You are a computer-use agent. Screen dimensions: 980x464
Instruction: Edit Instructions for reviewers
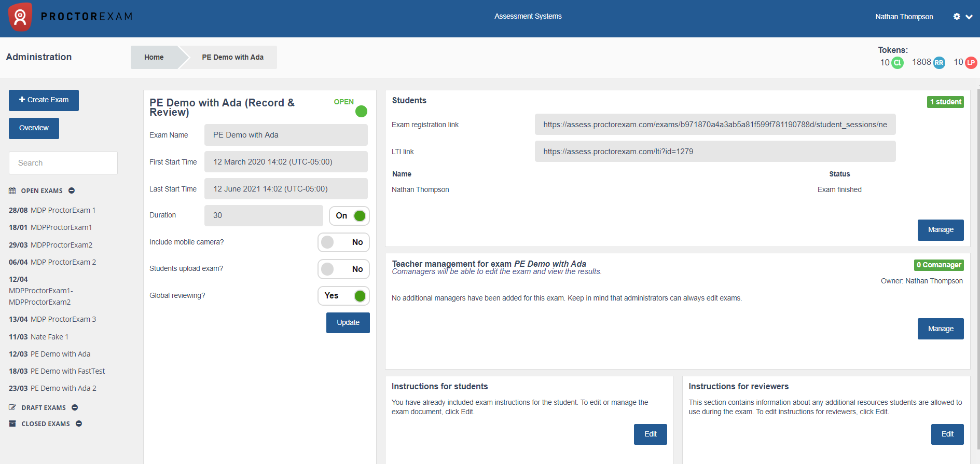[x=947, y=434]
